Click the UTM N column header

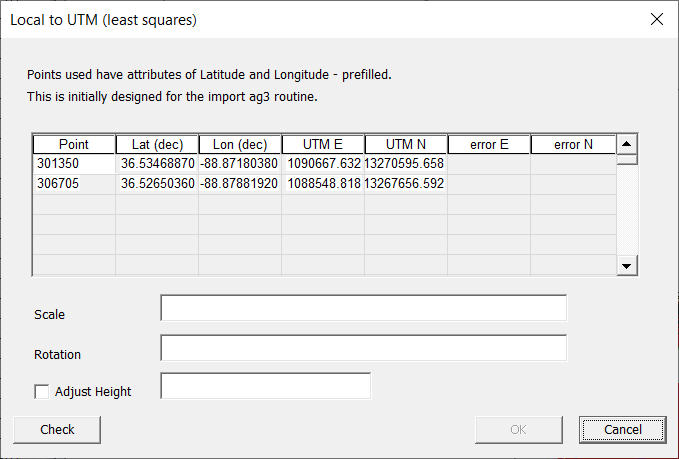pyautogui.click(x=406, y=145)
